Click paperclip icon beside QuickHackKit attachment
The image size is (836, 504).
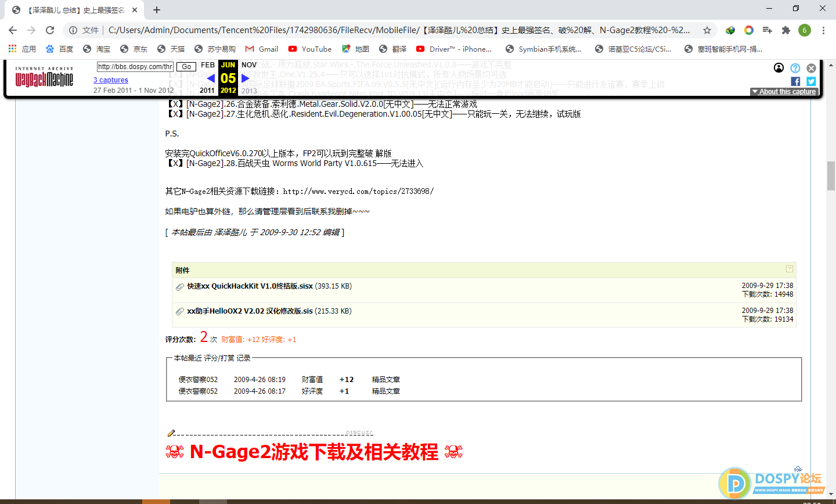coord(180,287)
